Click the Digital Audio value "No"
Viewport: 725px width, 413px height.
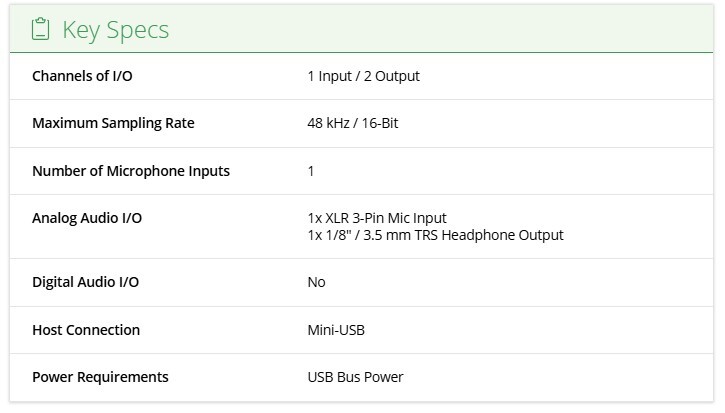point(316,282)
